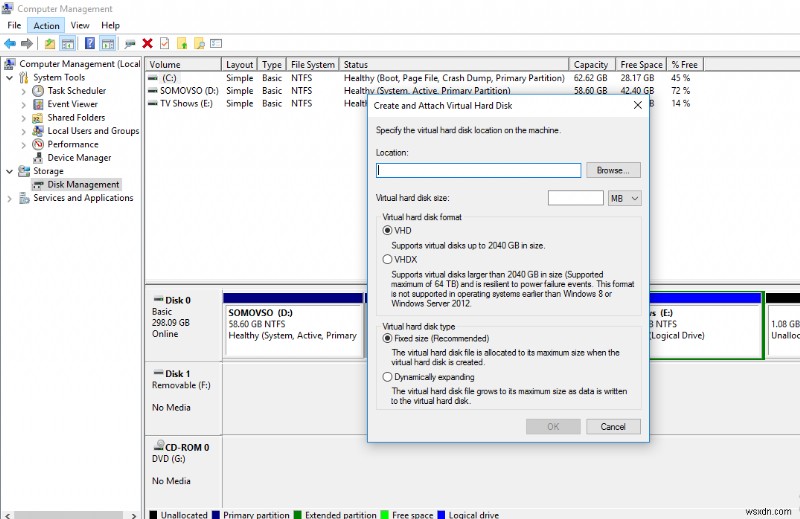Open Help via the question mark icon
This screenshot has height=519, width=800.
tap(90, 43)
